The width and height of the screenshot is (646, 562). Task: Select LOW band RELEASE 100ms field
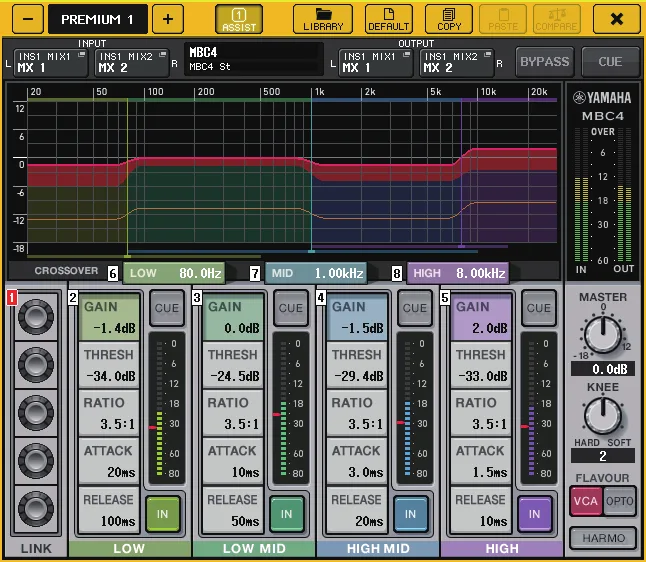coord(109,510)
